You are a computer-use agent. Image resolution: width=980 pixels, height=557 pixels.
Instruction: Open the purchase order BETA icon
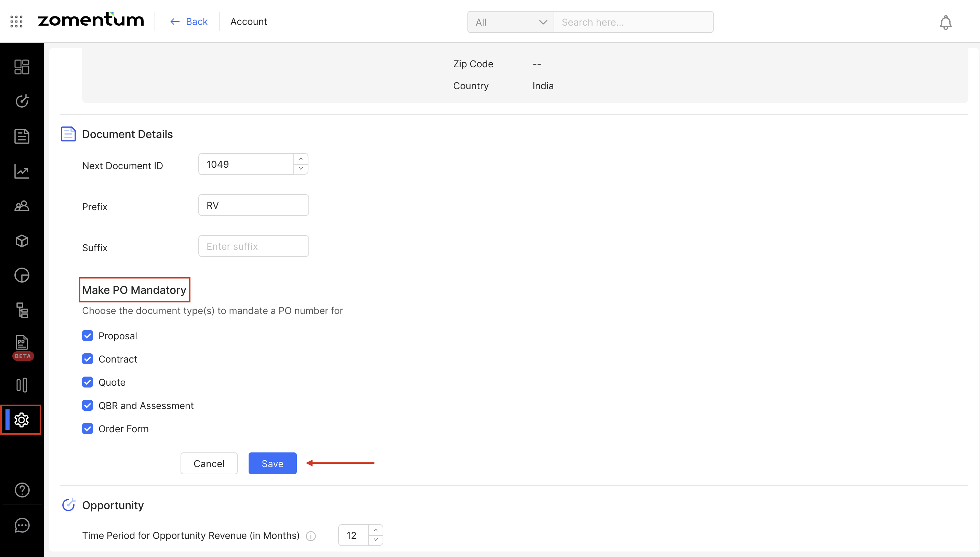click(x=22, y=343)
